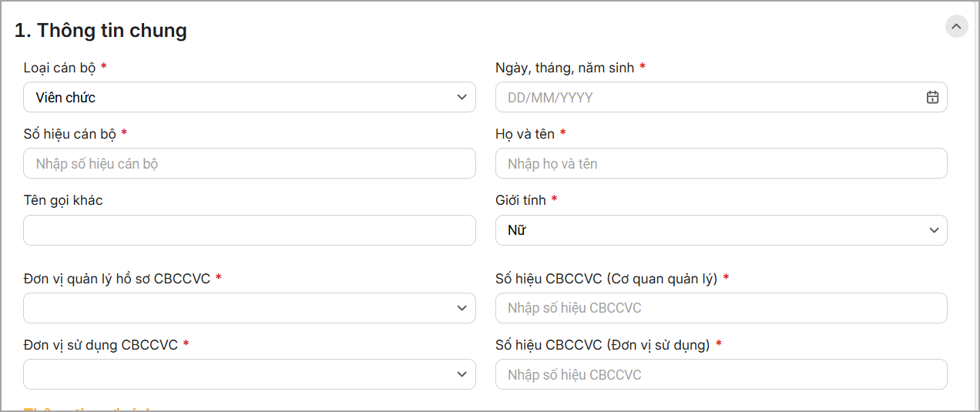Click the Đơn vị sử dụng CBCCVC label
Viewport: 980px width, 412px height.
coord(100,345)
